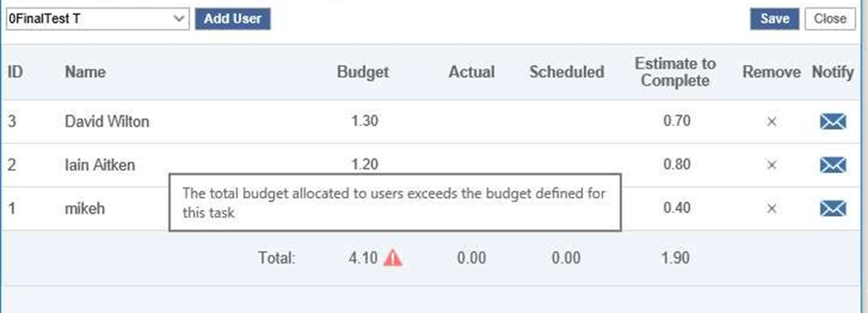Edit Iain Aitken's budget value 1.20
Image resolution: width=868 pixels, height=313 pixels.
point(364,164)
